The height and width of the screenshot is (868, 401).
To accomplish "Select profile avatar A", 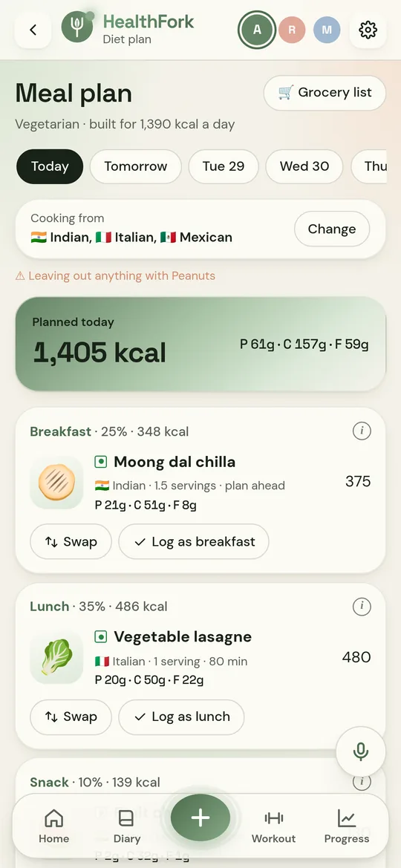I will pos(257,30).
